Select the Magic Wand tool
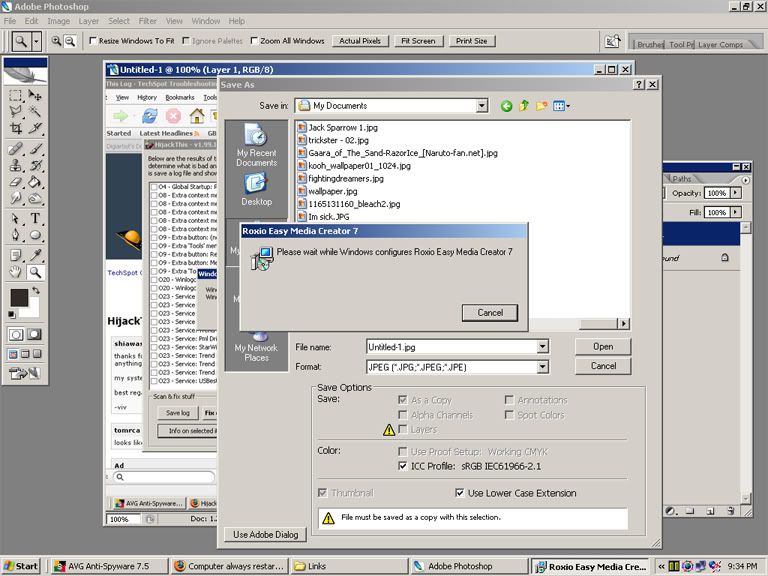Screen dimensions: 768x576 [x=35, y=112]
